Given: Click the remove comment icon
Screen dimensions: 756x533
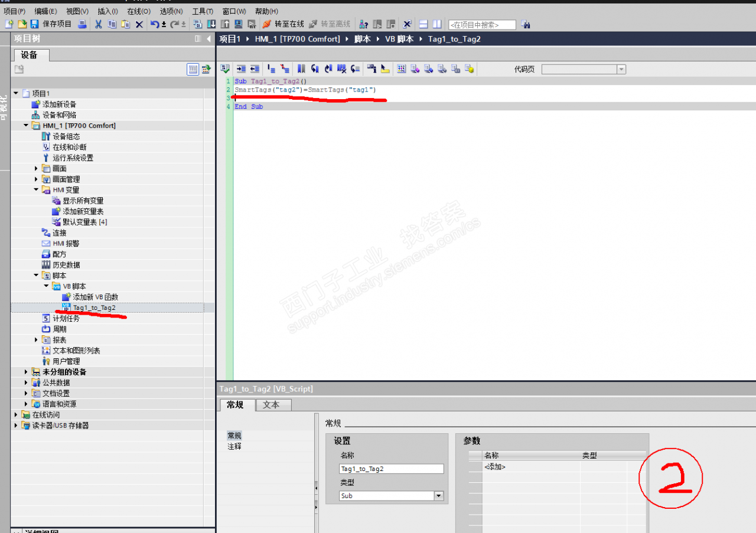Looking at the screenshot, I should (285, 69).
